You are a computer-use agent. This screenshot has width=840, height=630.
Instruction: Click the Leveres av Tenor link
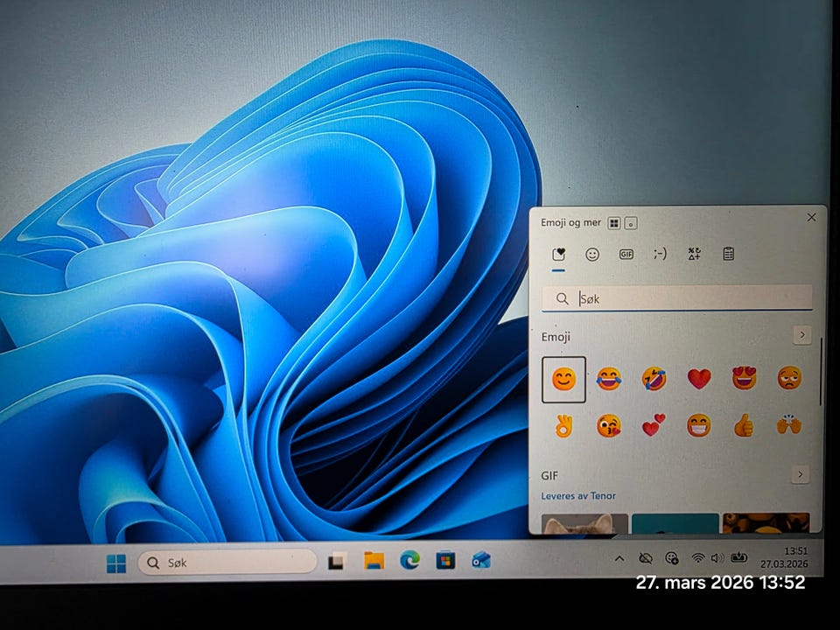[x=578, y=496]
